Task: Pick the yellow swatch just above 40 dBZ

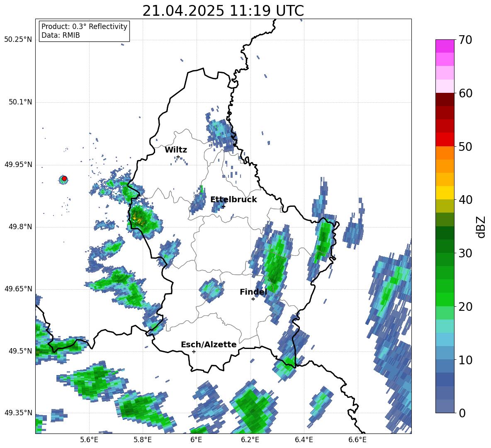Action: tap(445, 193)
